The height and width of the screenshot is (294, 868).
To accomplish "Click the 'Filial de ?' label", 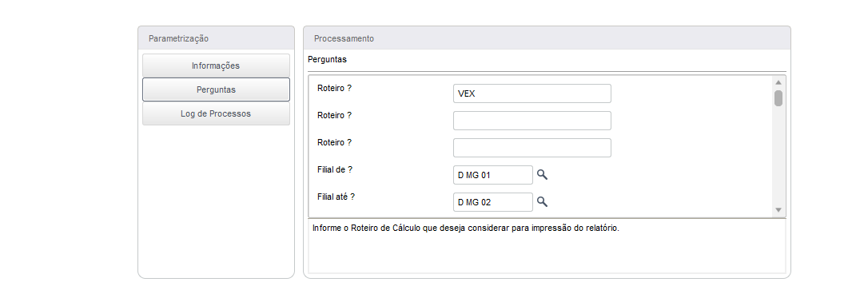I will (335, 170).
